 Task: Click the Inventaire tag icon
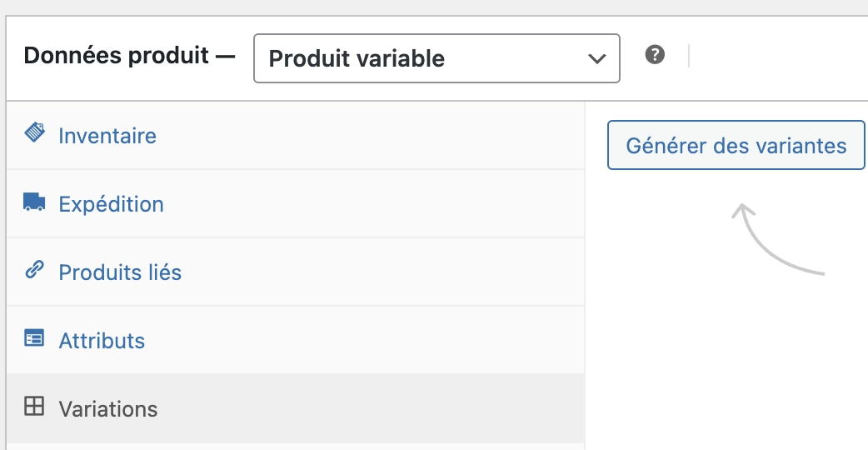(x=34, y=133)
